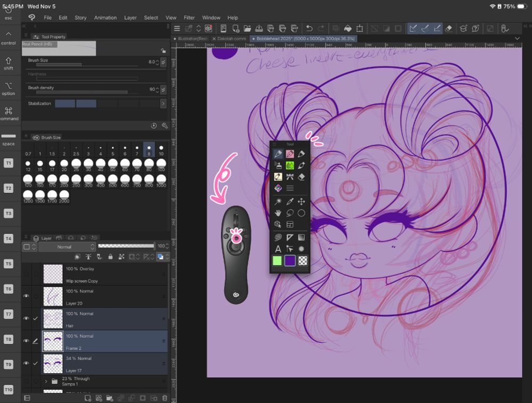Hide the Hair layer
532x403 pixels.
pyautogui.click(x=26, y=318)
